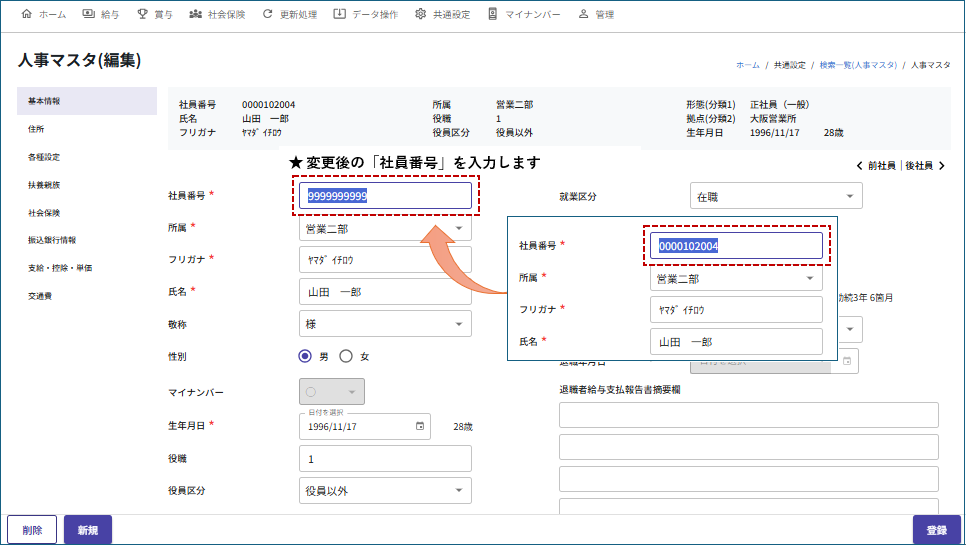Open the 振込銀行情報 side tab

pyautogui.click(x=52, y=240)
